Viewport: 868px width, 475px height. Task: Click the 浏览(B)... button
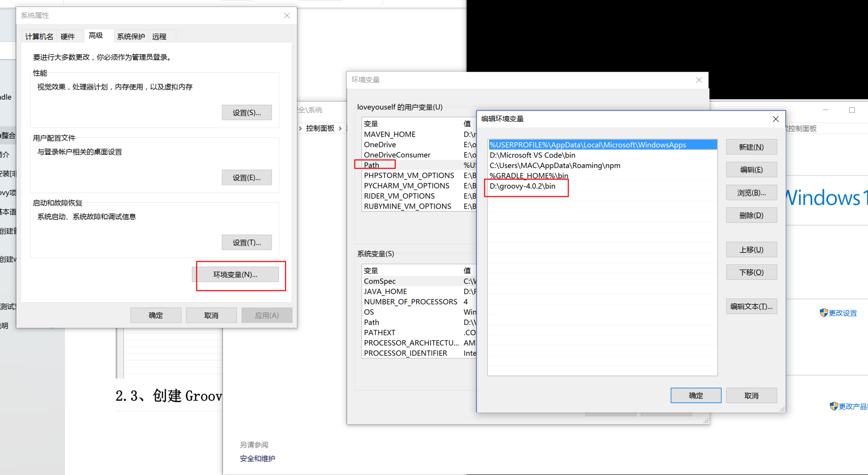click(751, 193)
